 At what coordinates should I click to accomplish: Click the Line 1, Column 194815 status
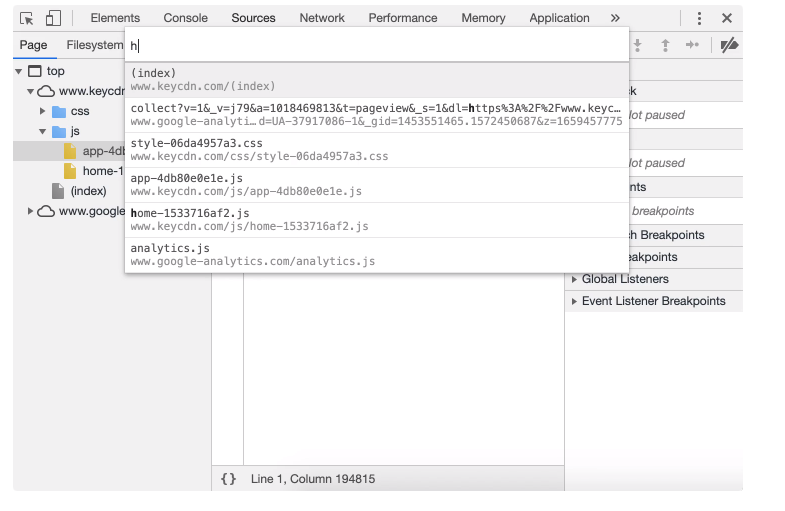(x=313, y=479)
